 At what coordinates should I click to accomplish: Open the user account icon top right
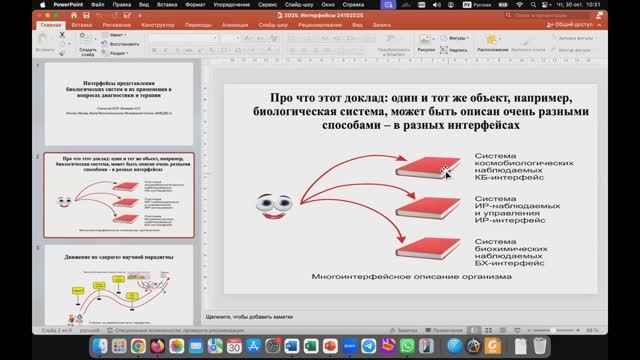point(599,15)
